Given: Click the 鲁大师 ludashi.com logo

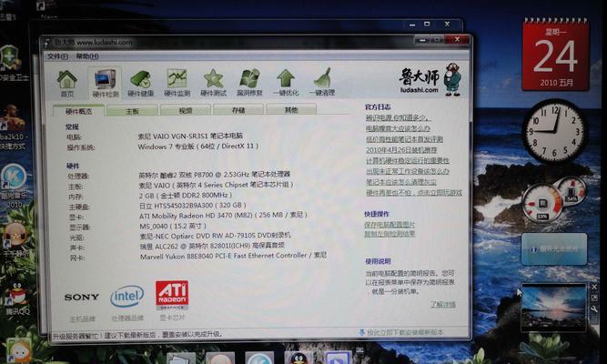Looking at the screenshot, I should tap(430, 80).
